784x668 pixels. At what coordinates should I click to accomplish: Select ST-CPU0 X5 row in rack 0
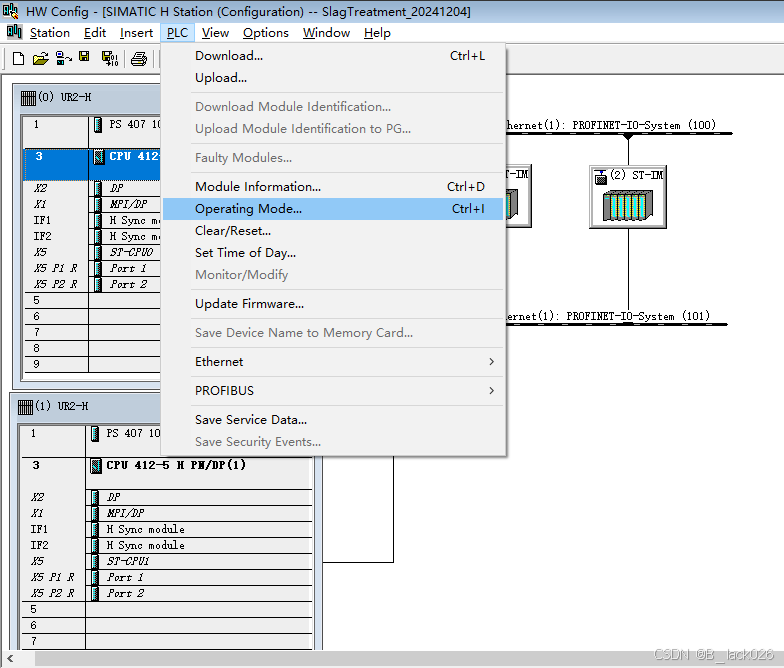pos(92,252)
